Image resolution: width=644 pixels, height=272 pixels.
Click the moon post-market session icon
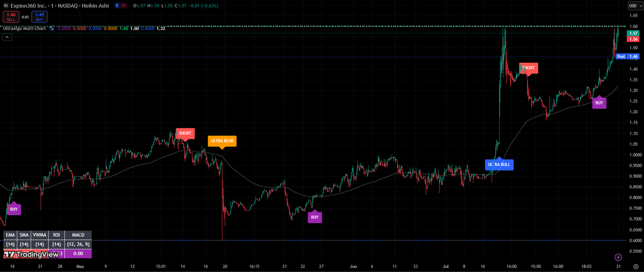117,5
